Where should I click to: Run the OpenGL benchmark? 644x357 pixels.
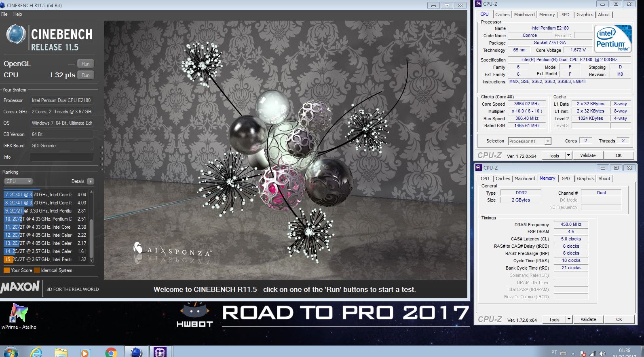tap(86, 64)
